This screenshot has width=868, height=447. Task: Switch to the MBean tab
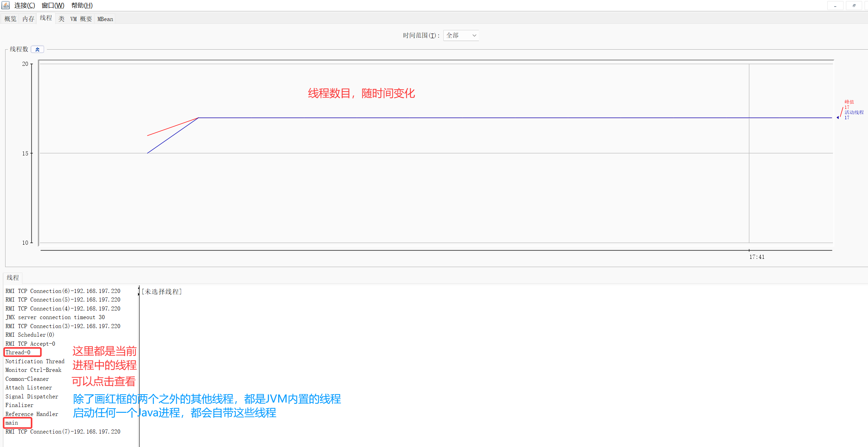[105, 19]
